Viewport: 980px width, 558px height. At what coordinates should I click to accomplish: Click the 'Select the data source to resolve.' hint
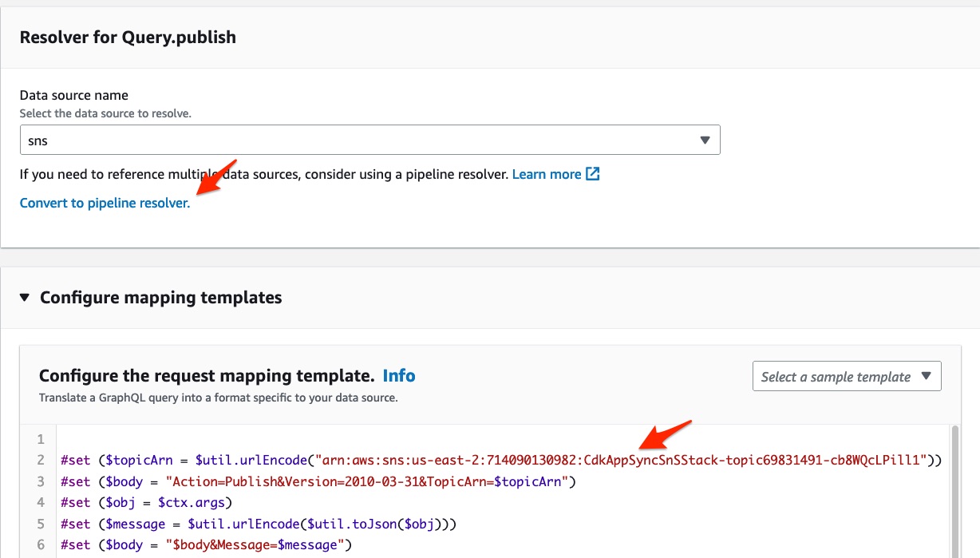pos(105,113)
